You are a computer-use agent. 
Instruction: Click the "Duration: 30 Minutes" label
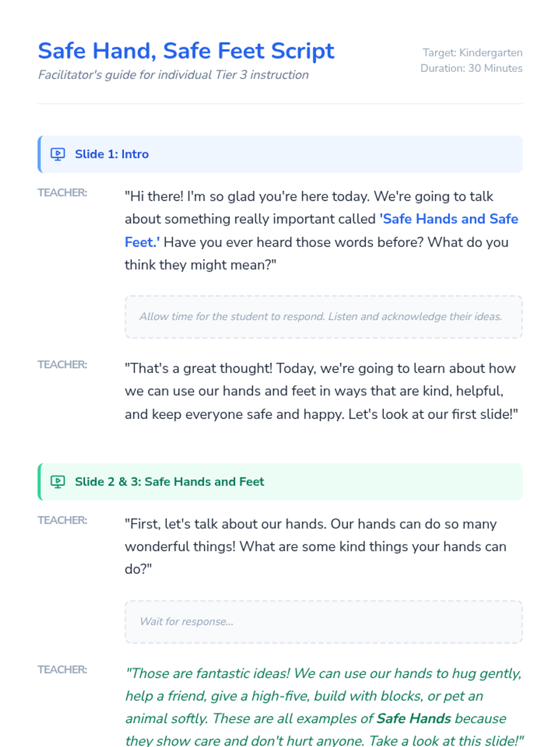pyautogui.click(x=471, y=68)
